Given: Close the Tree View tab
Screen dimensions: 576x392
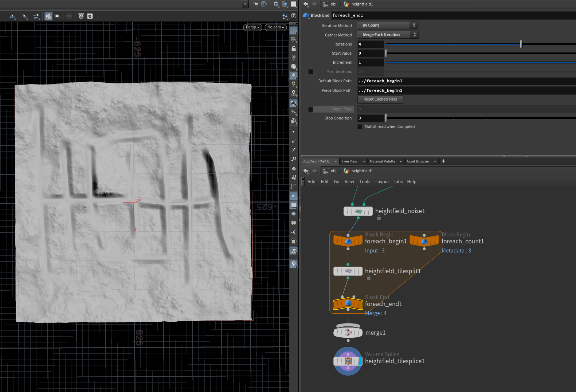Looking at the screenshot, I should [364, 161].
